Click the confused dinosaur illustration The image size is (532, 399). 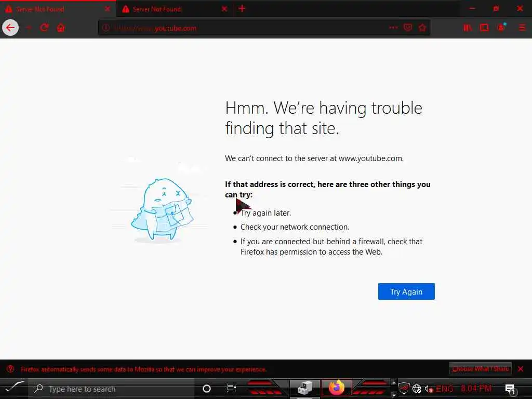162,210
